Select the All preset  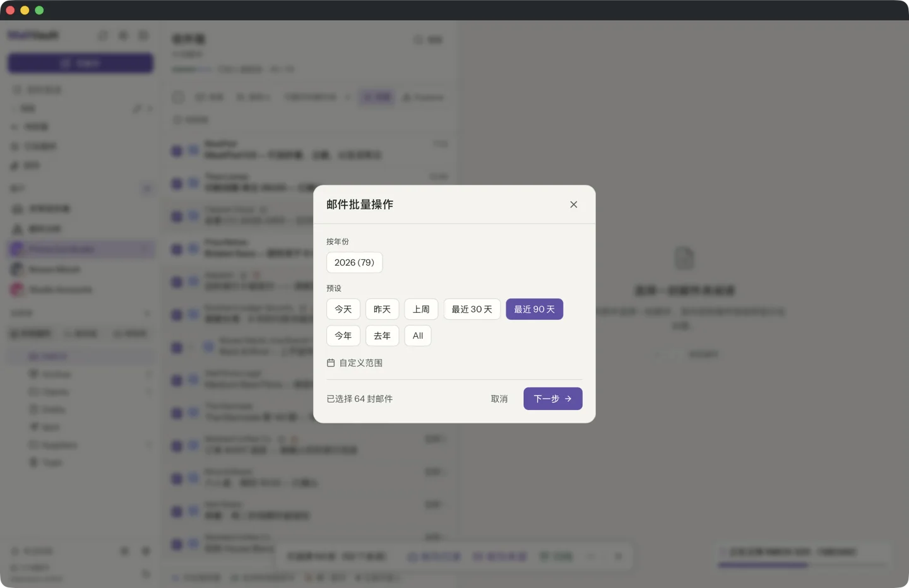tap(418, 336)
